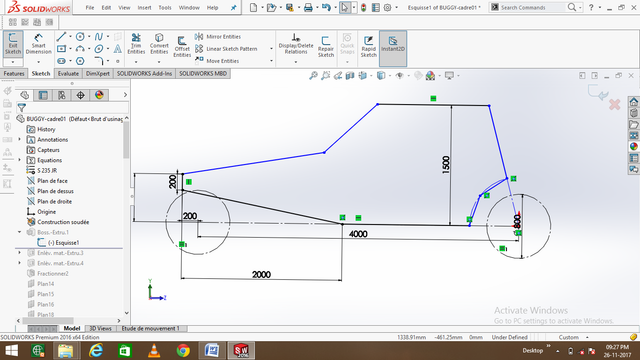Open the Display/Delete Relations dropdown arrow
The image size is (640, 360).
[x=296, y=62]
